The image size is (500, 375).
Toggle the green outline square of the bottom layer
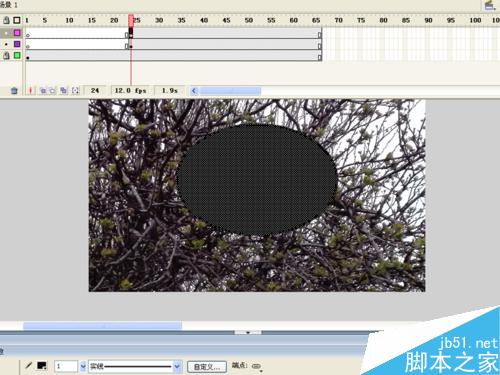click(x=17, y=55)
